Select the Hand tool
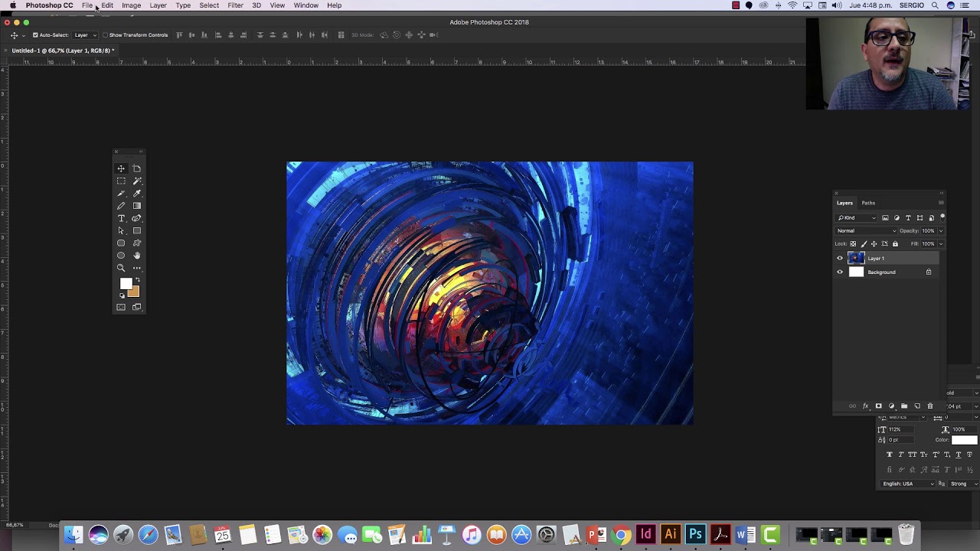The image size is (980, 551). click(x=137, y=255)
